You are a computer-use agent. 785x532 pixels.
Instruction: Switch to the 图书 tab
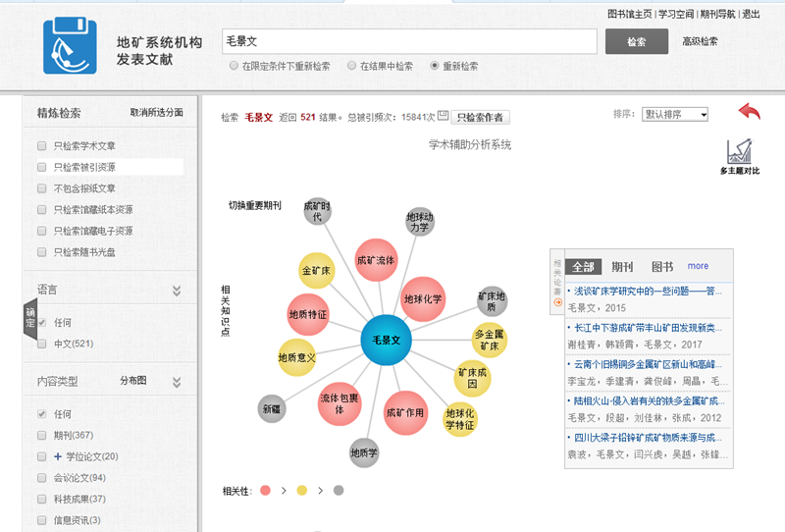coord(662,266)
